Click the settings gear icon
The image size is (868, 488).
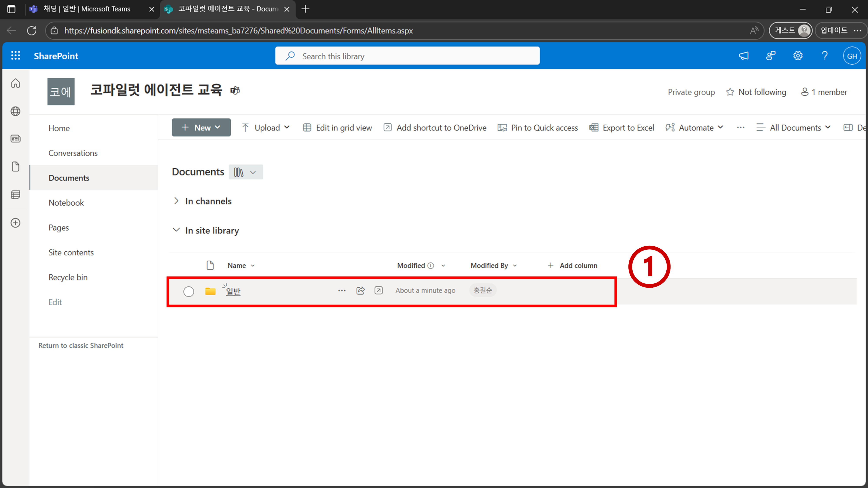[x=797, y=56]
